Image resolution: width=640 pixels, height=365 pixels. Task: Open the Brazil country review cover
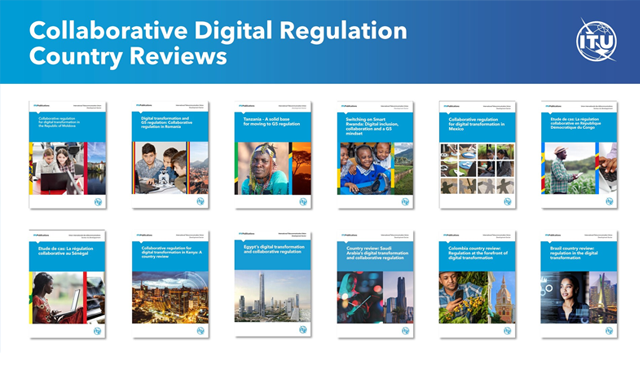tap(579, 284)
